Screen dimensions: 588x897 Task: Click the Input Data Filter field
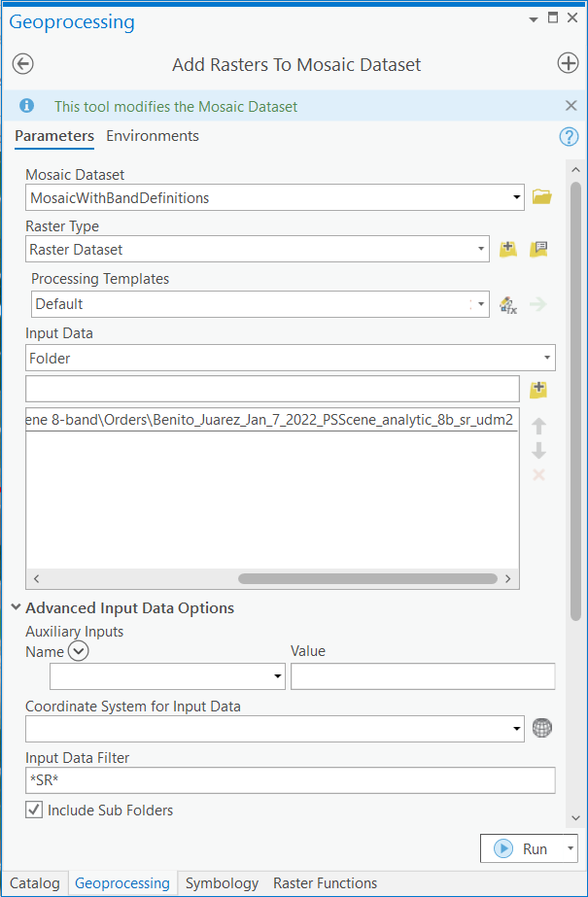(290, 780)
